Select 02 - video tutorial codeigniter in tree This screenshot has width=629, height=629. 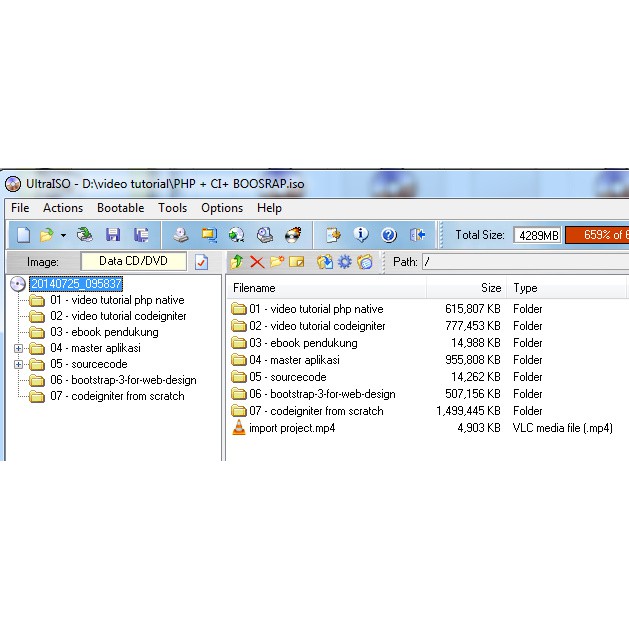(118, 316)
